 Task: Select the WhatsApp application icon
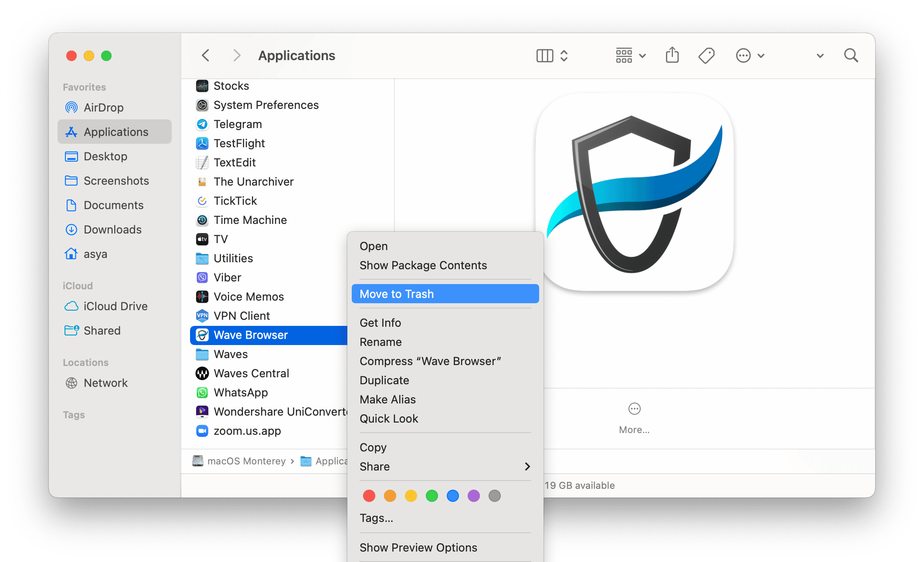tap(202, 392)
